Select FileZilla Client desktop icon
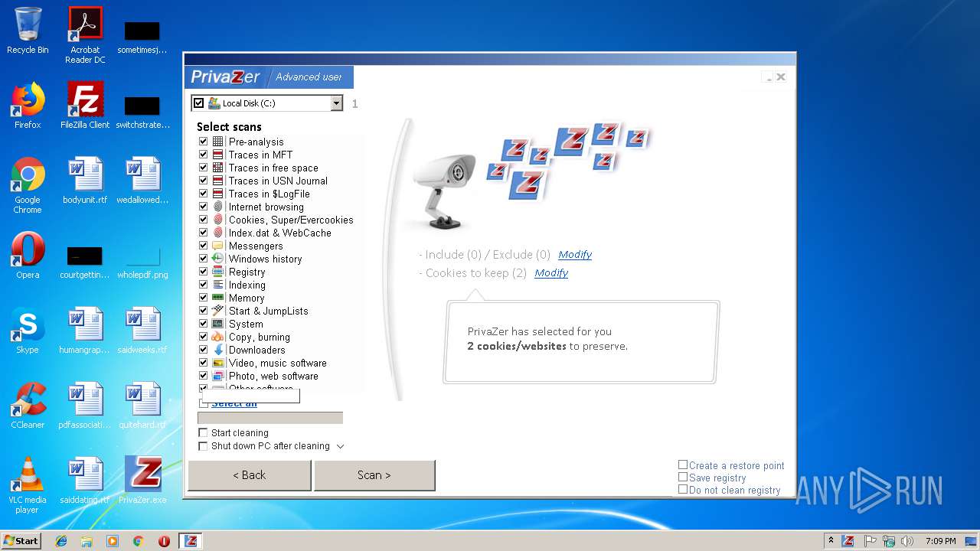The width and height of the screenshot is (980, 551). pos(85,106)
